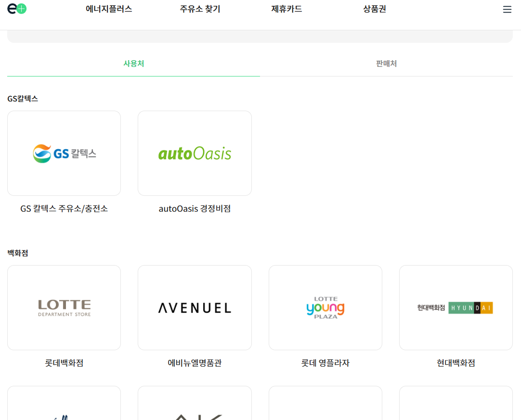Click the 백화점 section heading
521x420 pixels.
click(18, 253)
